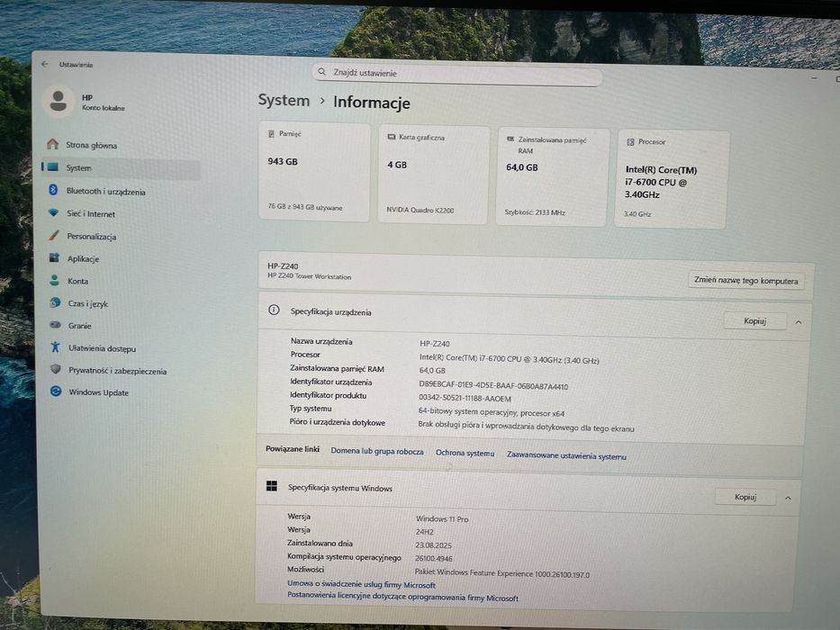Open the Intel Core i7-6700 Procesor card
The image size is (840, 630).
(672, 180)
